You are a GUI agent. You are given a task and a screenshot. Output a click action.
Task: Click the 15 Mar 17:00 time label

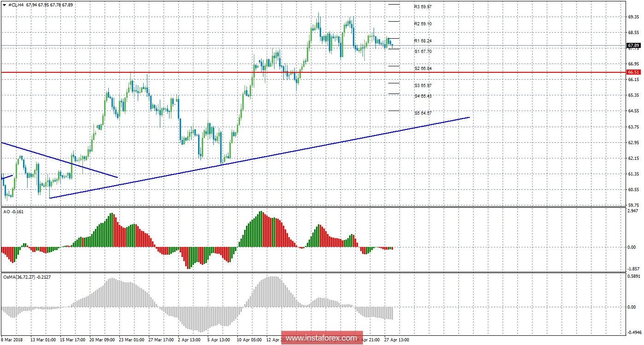(x=73, y=340)
